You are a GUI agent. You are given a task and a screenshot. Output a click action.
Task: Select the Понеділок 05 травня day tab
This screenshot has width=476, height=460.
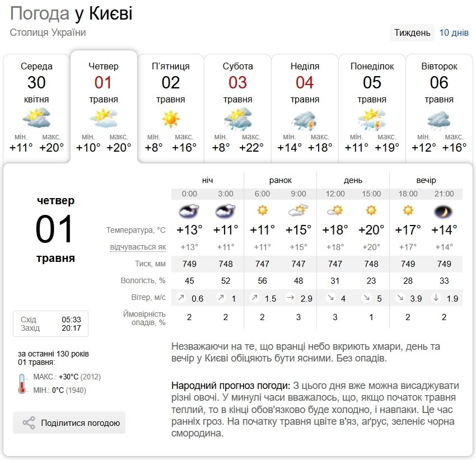pos(372,109)
